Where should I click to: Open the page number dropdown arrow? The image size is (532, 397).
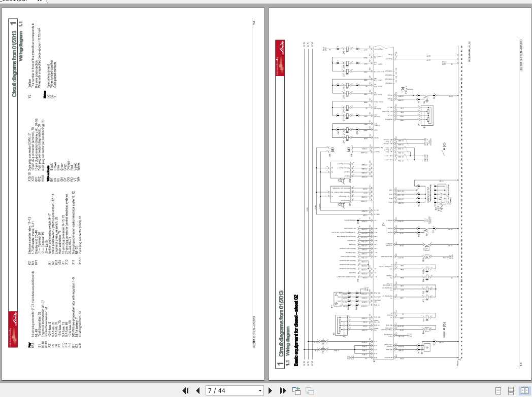coord(260,390)
